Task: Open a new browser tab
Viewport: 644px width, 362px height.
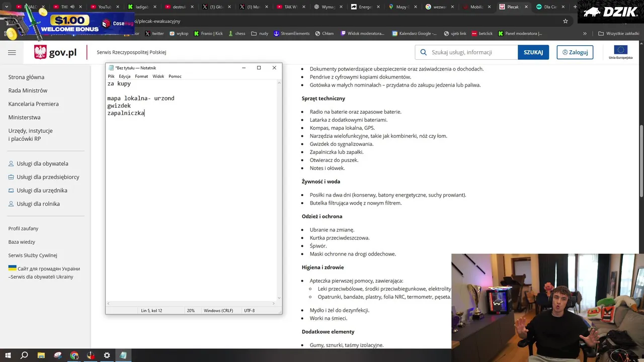Action: point(575,7)
